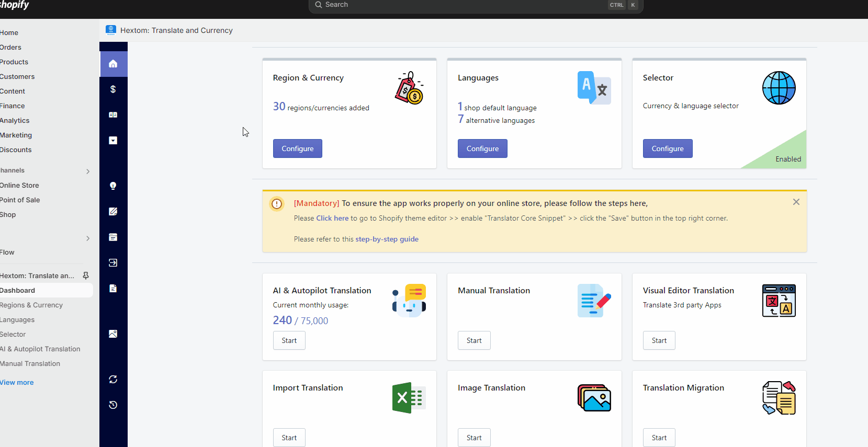Open Regions & Currency submenu item
Viewport: 868px width, 447px height.
coord(31,305)
